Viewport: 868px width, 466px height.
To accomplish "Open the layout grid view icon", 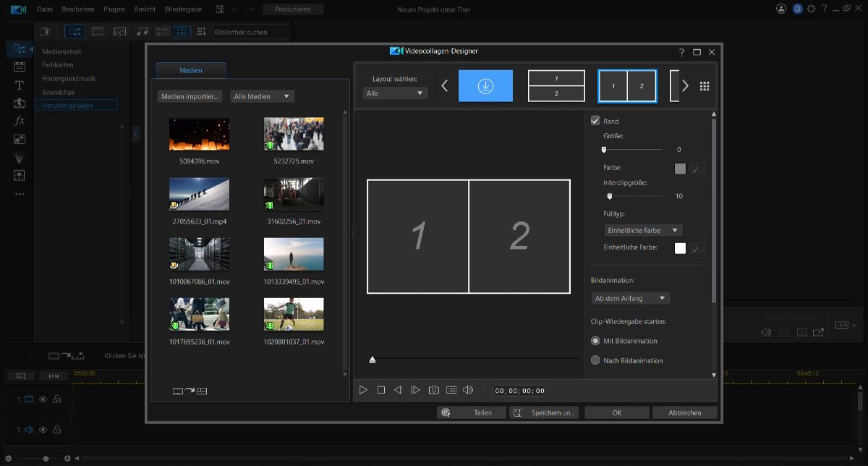I will [x=705, y=86].
